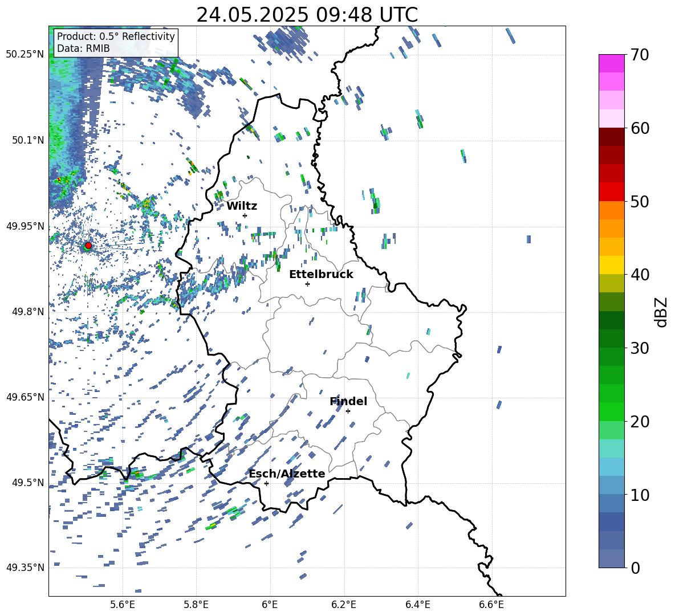Click the Ettelbruck city label
675x616 pixels.
(321, 275)
